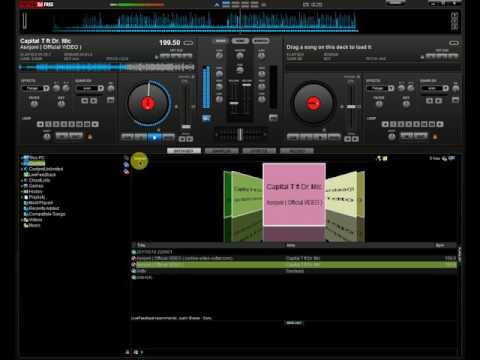Click left deck pitch bend plus button
The width and height of the screenshot is (480, 360).
tap(190, 139)
